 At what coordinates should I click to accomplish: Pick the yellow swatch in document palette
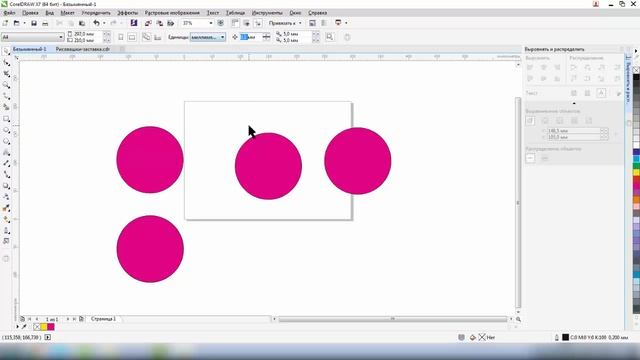pyautogui.click(x=44, y=327)
